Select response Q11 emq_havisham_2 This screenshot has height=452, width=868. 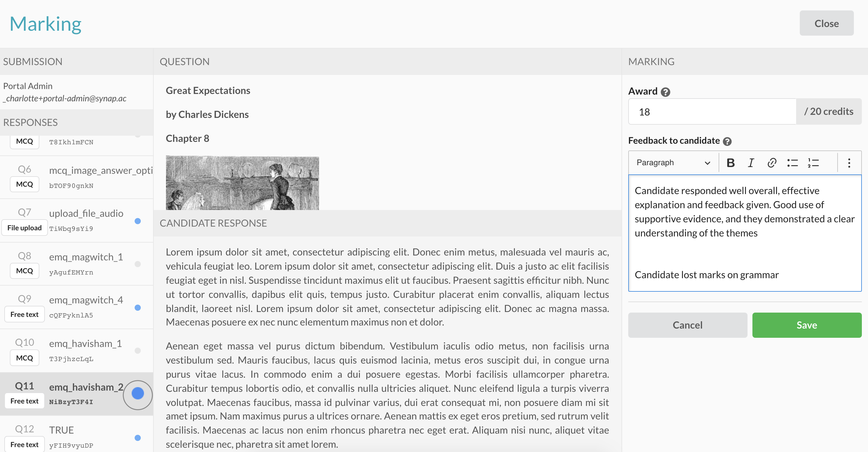pos(77,394)
